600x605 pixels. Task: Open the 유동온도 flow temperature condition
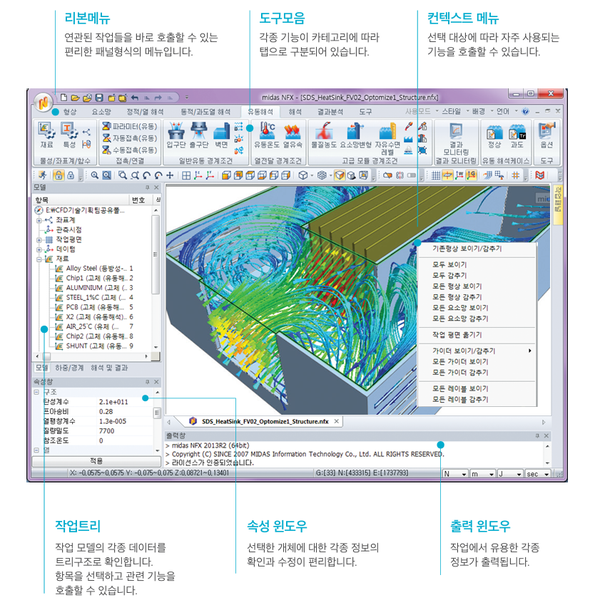pos(267,135)
